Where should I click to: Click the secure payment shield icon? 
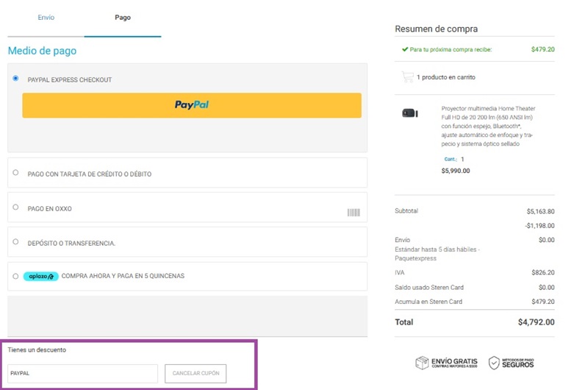pyautogui.click(x=494, y=363)
